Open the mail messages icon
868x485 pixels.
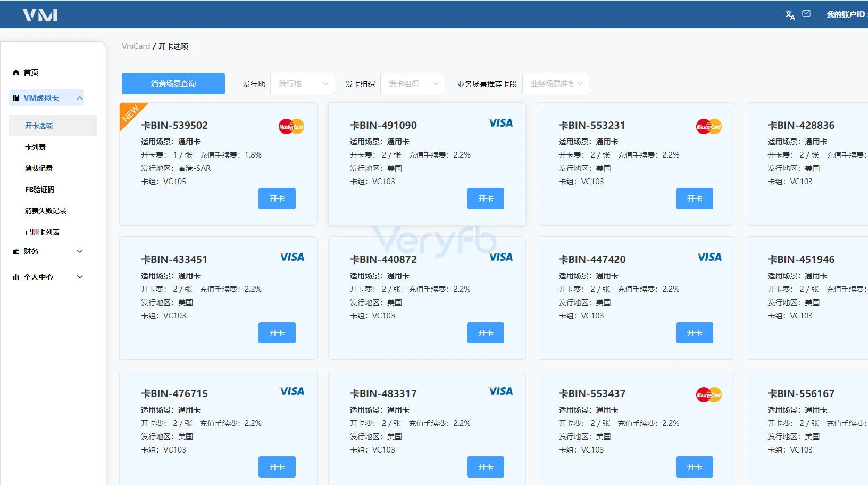(x=806, y=14)
